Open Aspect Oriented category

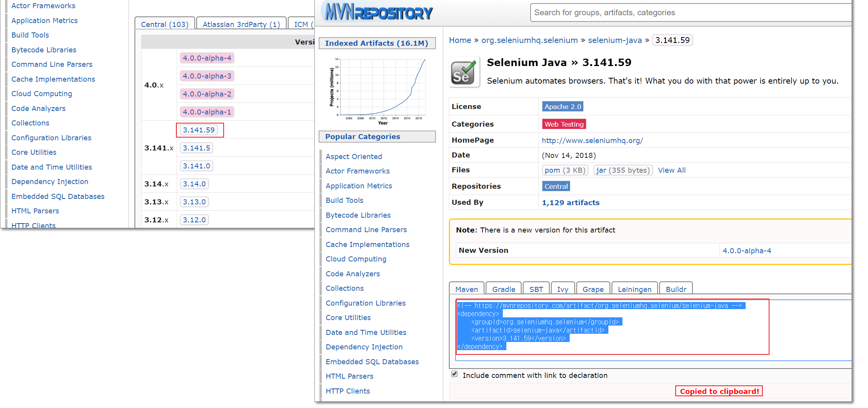pyautogui.click(x=354, y=156)
